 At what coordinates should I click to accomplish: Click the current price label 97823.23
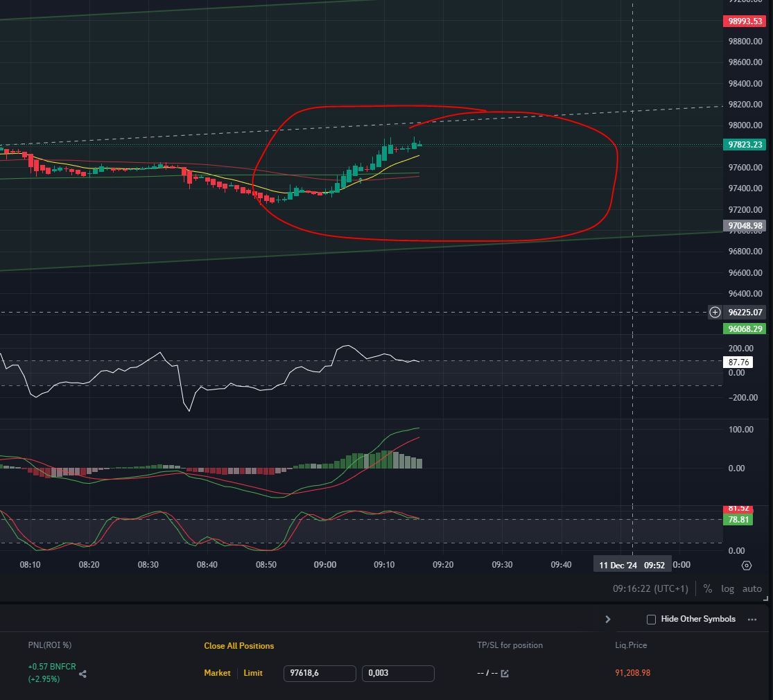(x=745, y=145)
